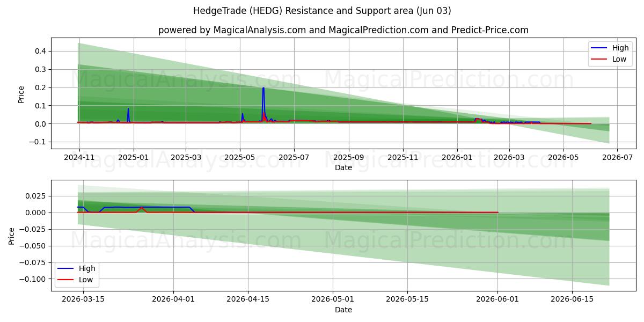The width and height of the screenshot is (644, 322).
Task: Click the 0.2 price tick label
Action: point(41,88)
